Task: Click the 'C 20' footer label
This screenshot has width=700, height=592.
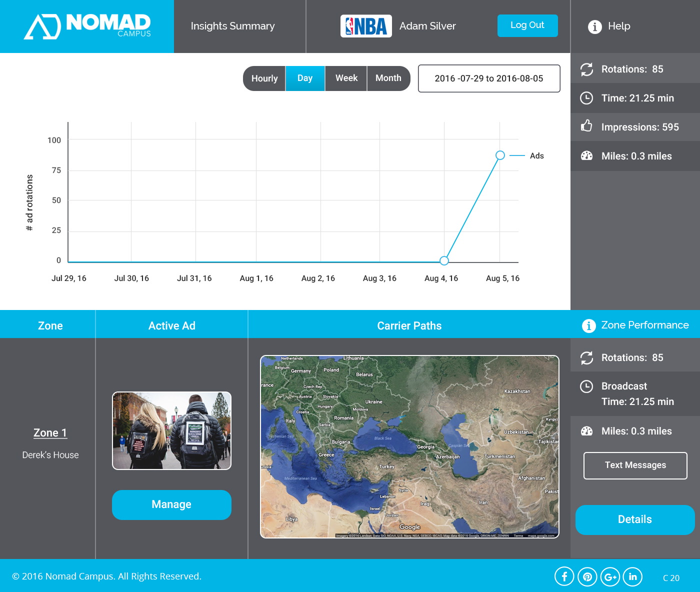Action: [x=671, y=578]
